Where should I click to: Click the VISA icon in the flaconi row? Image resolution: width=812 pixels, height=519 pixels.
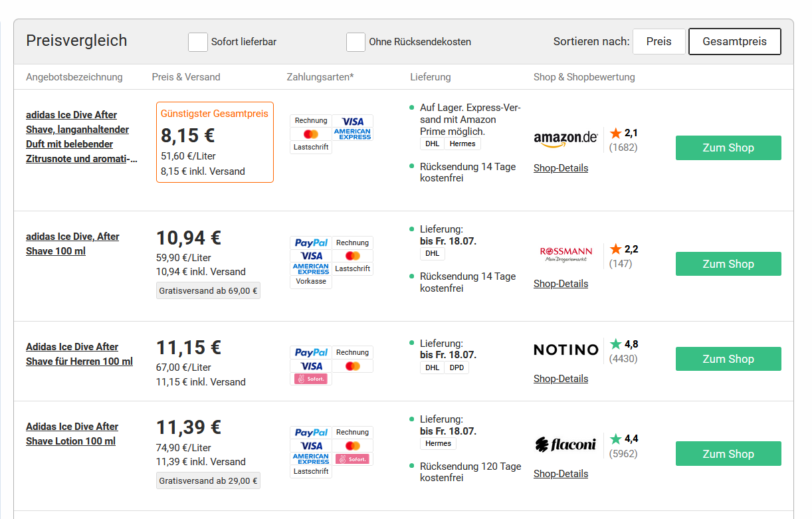[x=311, y=446]
